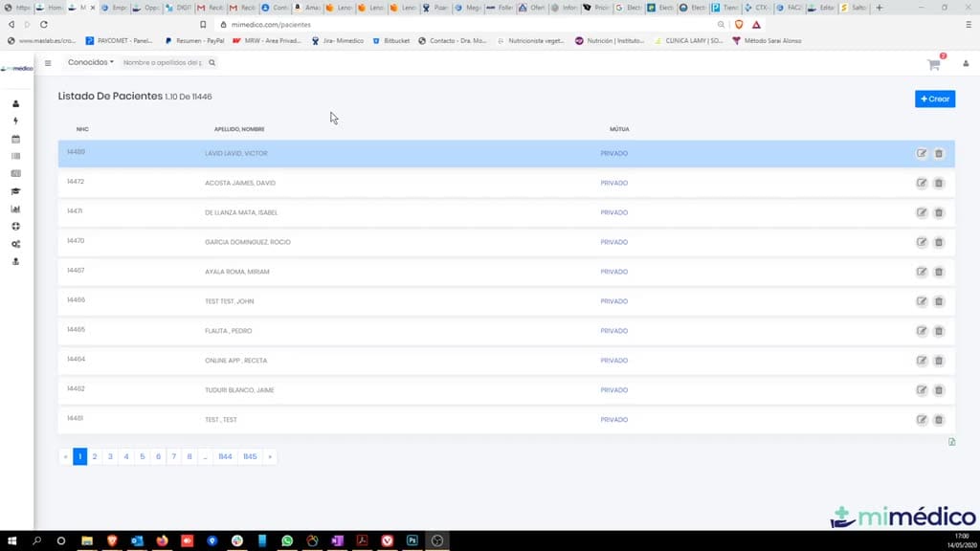Click the Brave shield icon in address bar

tap(739, 24)
